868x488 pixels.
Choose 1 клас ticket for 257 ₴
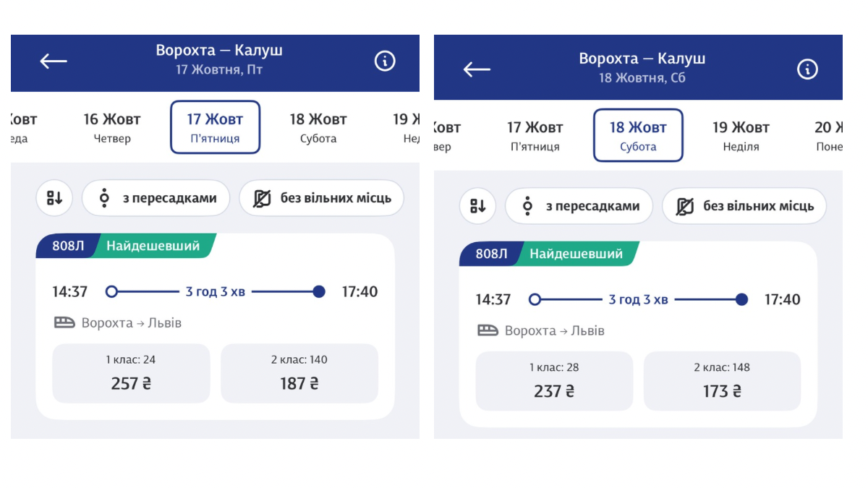(131, 373)
